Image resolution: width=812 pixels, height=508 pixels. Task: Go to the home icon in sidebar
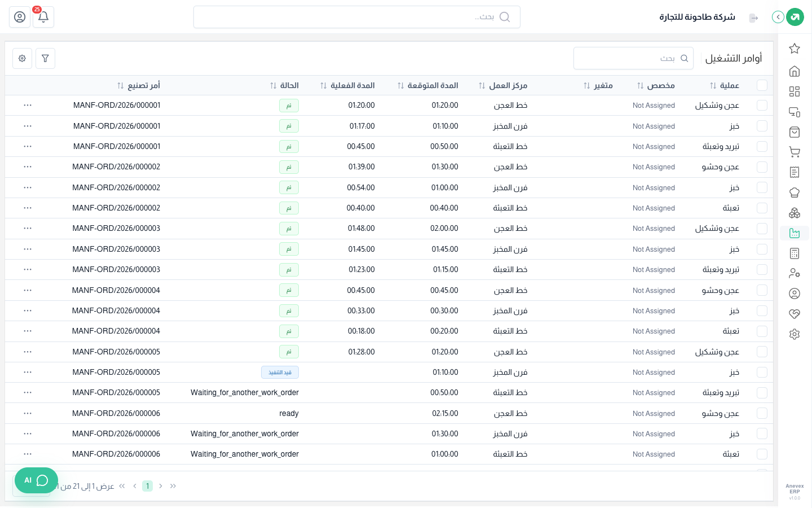click(x=795, y=71)
